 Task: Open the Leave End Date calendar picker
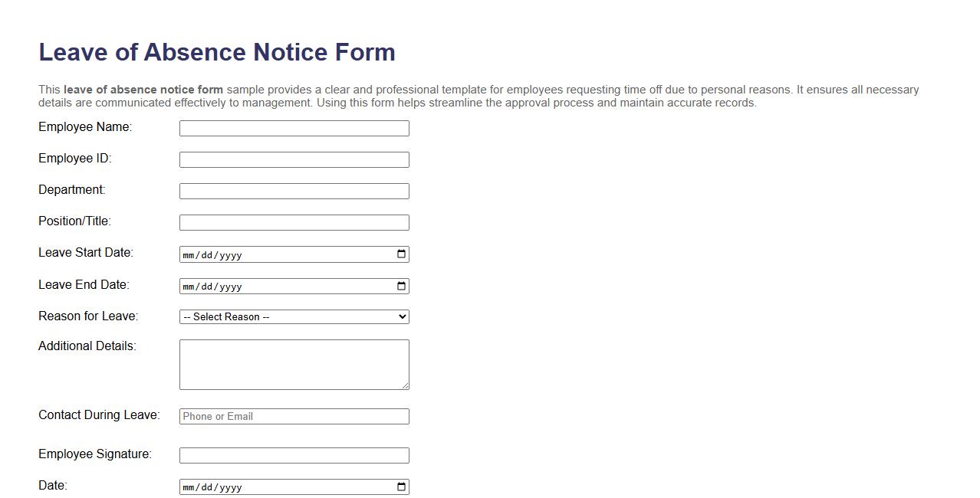click(x=400, y=286)
